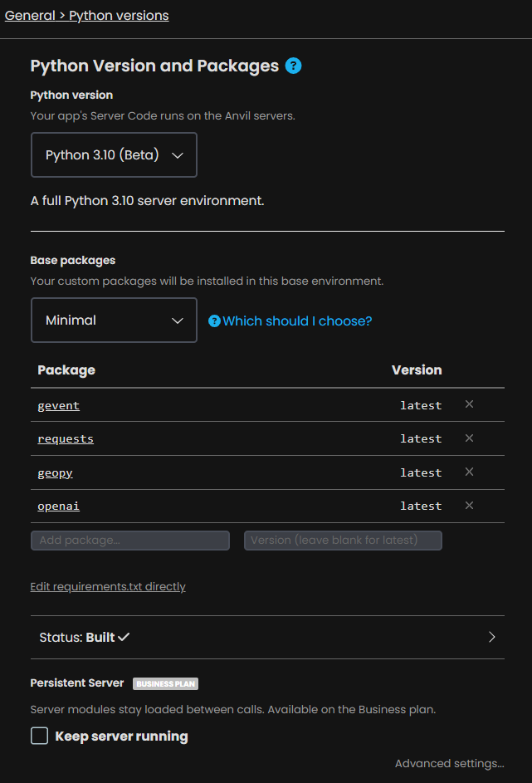Image resolution: width=532 pixels, height=783 pixels.
Task: Focus the Add package input field
Action: (130, 541)
